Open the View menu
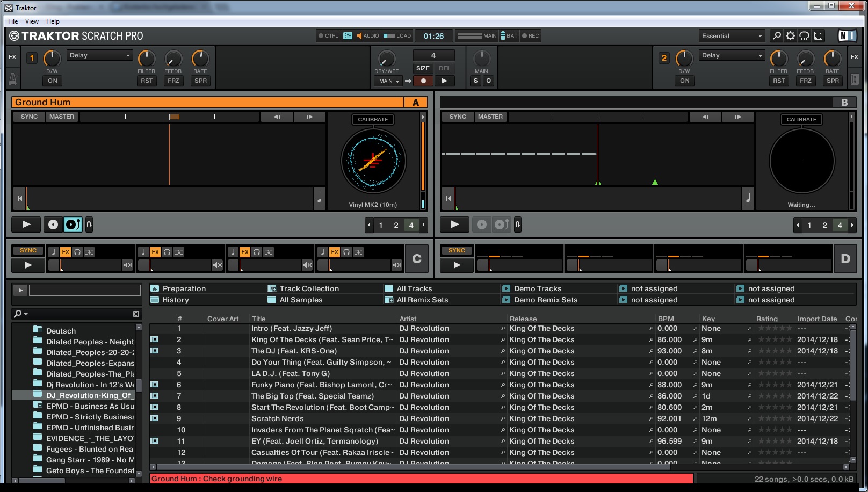 (x=32, y=21)
